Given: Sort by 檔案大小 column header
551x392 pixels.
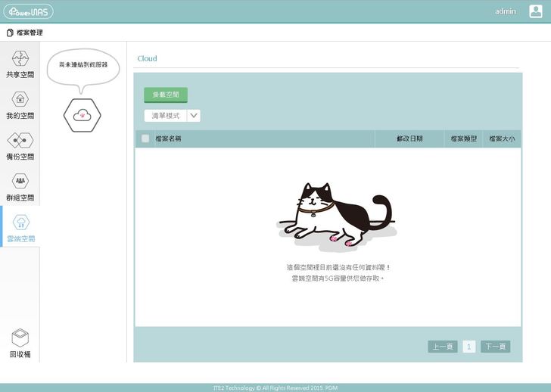Looking at the screenshot, I should coord(502,138).
